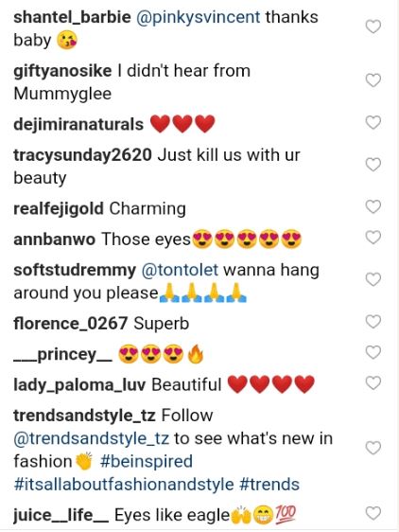This screenshot has height=532, width=399.
Task: Like shantel_barbie's thanks baby comment
Action: [x=373, y=27]
